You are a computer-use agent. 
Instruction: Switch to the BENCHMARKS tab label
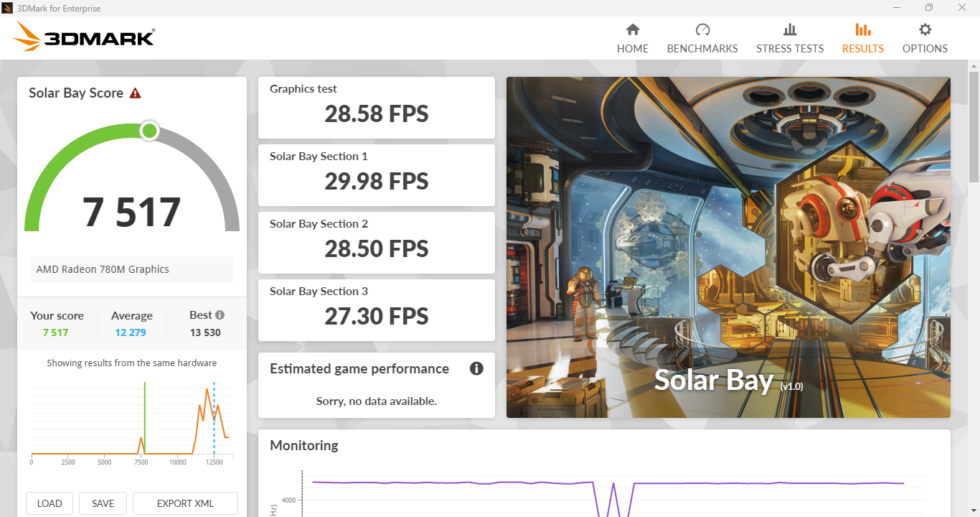click(702, 49)
